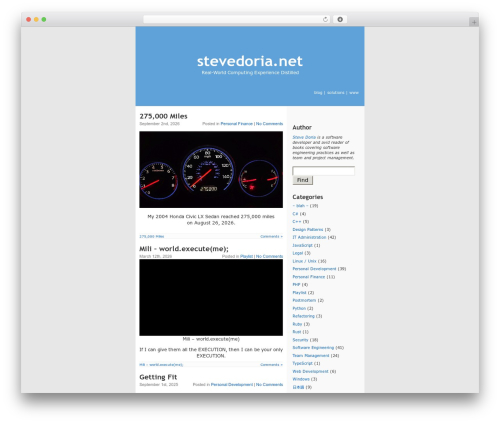Open Personal Finance in sidebar categories

pos(308,277)
